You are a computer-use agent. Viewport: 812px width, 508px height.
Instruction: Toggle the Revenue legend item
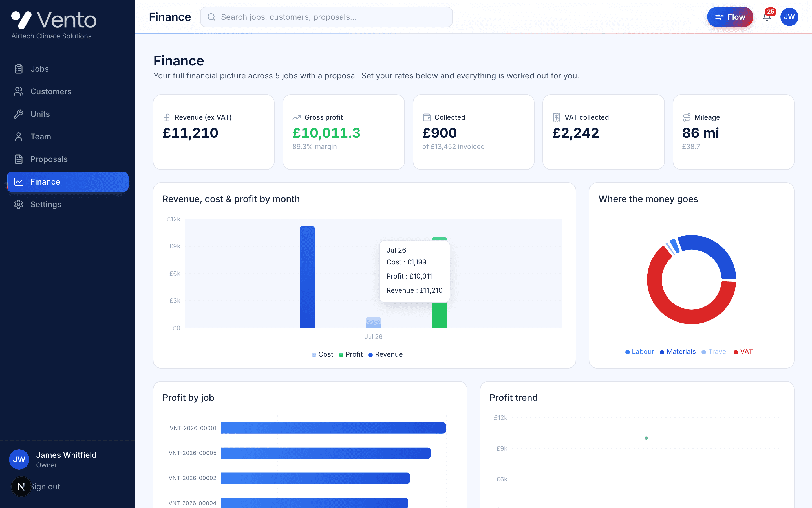click(x=385, y=354)
